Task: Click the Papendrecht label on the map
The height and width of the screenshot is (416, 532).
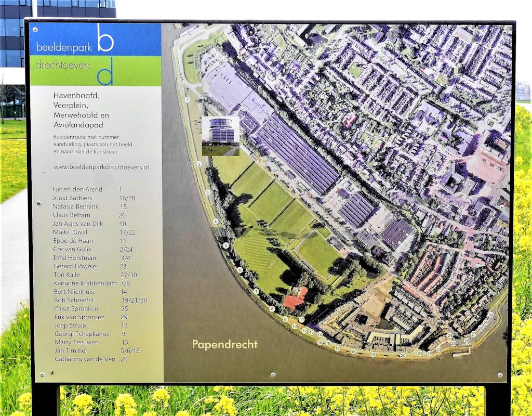Action: coord(224,344)
